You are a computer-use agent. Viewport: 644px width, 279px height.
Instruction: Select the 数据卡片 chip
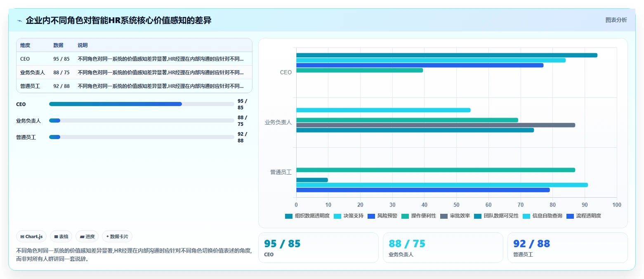click(x=117, y=236)
